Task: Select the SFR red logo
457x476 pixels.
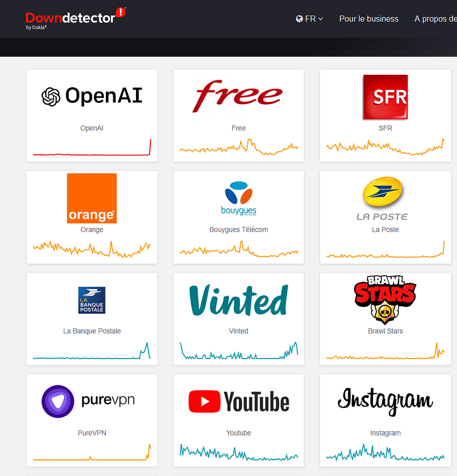Action: click(x=385, y=97)
